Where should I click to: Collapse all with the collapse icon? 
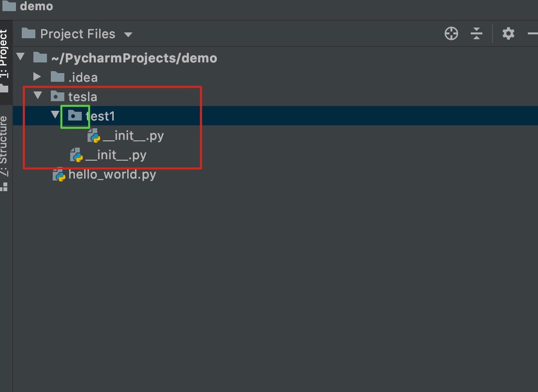(476, 34)
